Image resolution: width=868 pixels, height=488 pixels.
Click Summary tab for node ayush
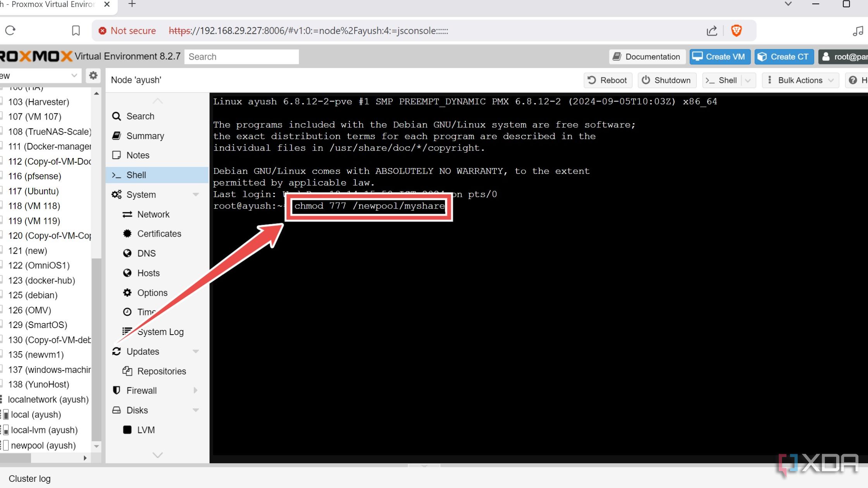145,135
